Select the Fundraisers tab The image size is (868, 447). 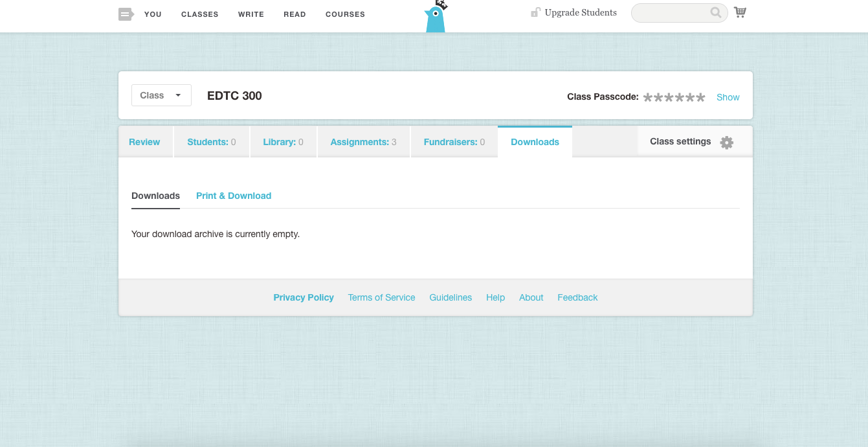tap(454, 142)
